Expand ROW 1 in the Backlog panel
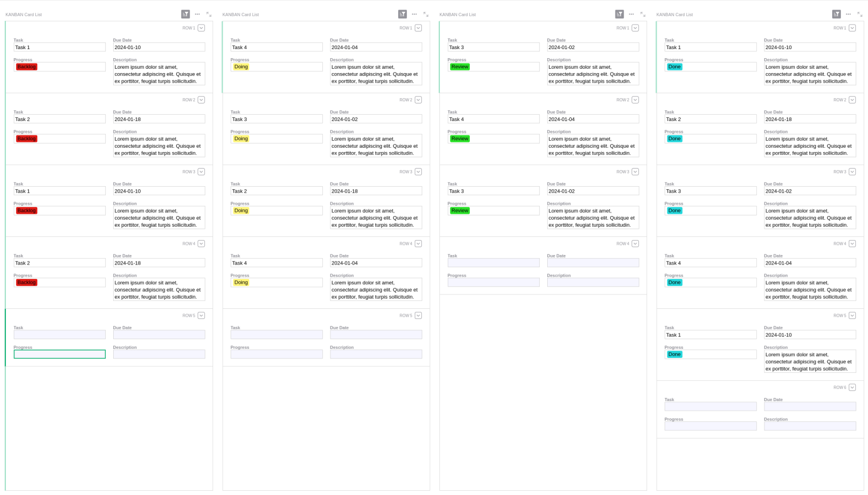The width and height of the screenshot is (868, 495). pyautogui.click(x=201, y=28)
